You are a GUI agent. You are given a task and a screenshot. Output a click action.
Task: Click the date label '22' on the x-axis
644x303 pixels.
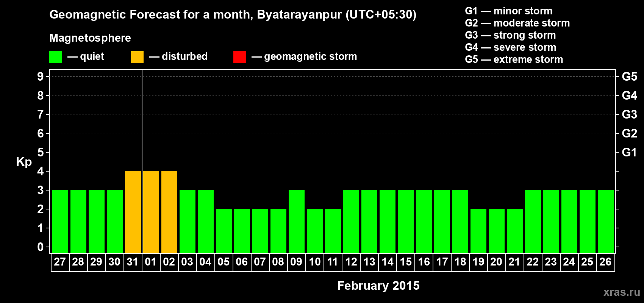point(533,262)
